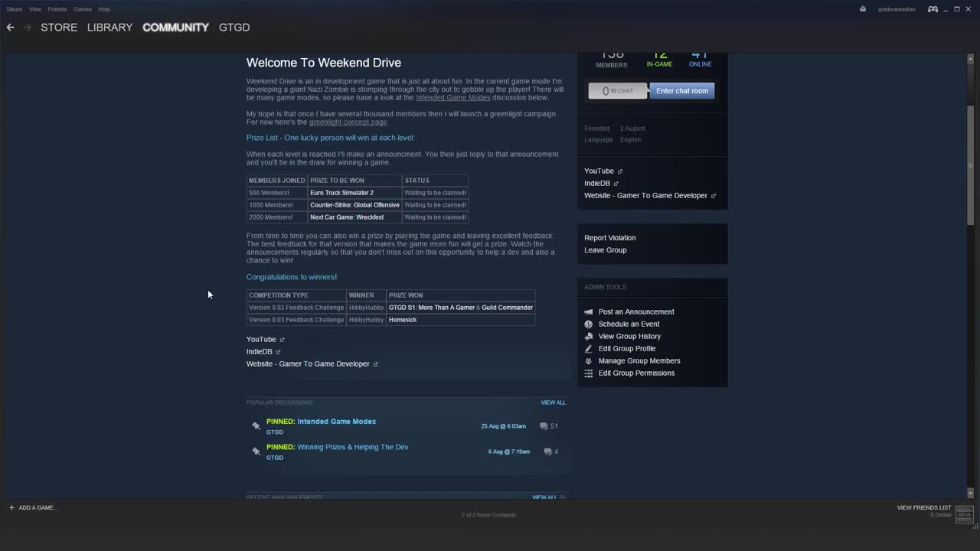Enter Big Picture mode via controller icon
This screenshot has height=551, width=980.
click(933, 9)
